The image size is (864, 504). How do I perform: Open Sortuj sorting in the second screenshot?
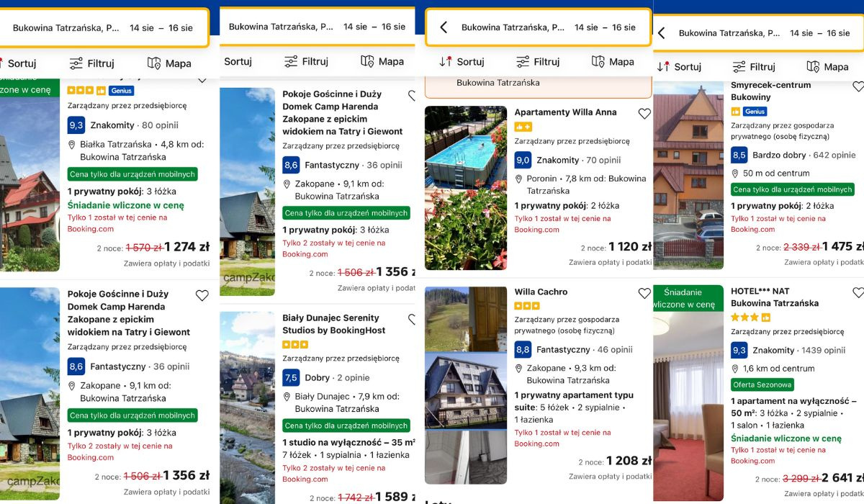pos(238,61)
